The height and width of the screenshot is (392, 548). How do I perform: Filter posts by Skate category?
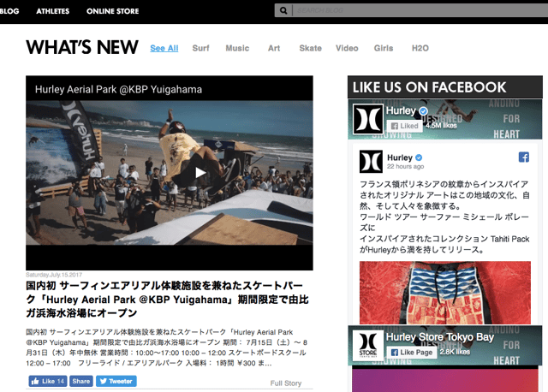pos(310,48)
